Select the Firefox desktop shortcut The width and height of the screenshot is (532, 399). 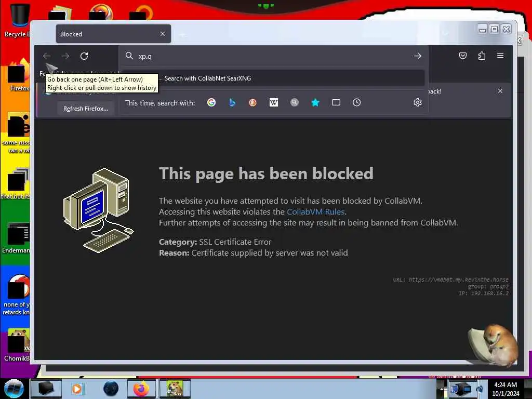click(x=19, y=75)
